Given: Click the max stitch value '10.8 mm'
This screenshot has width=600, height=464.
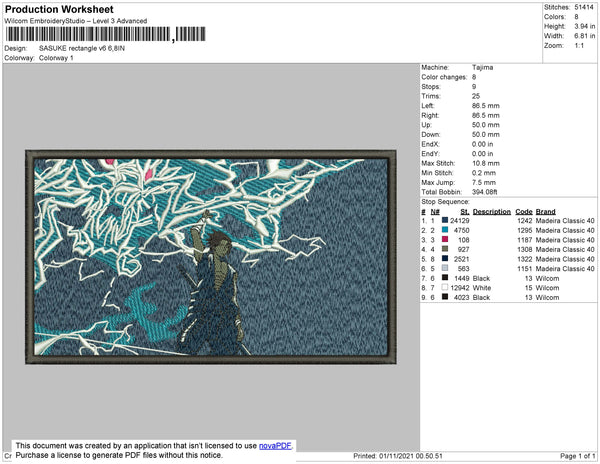Looking at the screenshot, I should point(486,163).
